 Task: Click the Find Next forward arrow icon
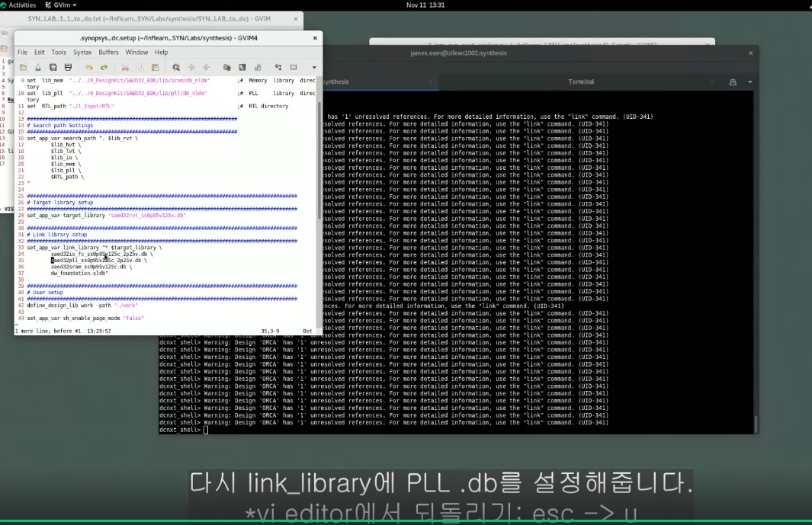pyautogui.click(x=191, y=67)
